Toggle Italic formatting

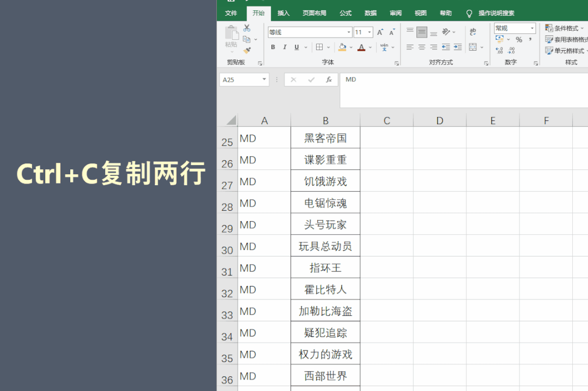(285, 47)
